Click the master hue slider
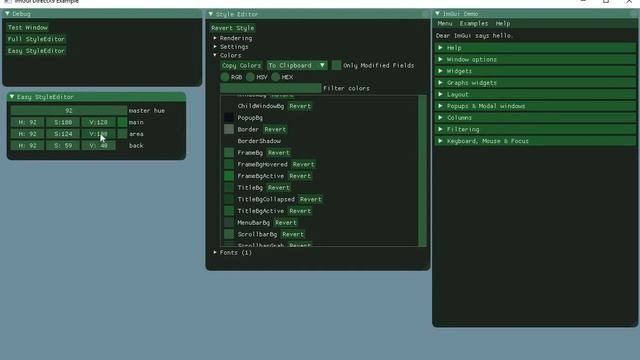This screenshot has height=360, width=640. tap(69, 111)
